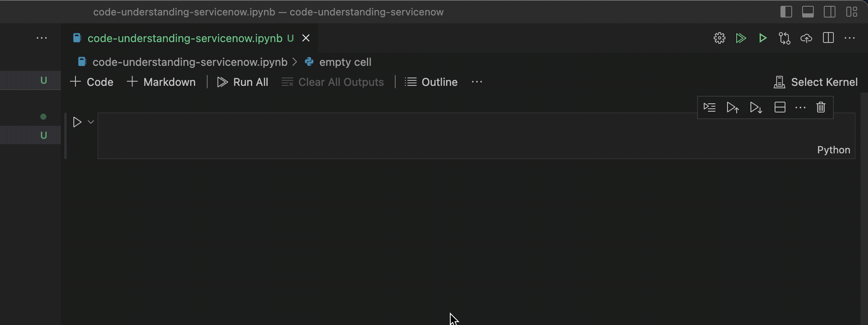This screenshot has height=325, width=868.
Task: Click Run All in notebook toolbar
Action: click(x=243, y=82)
